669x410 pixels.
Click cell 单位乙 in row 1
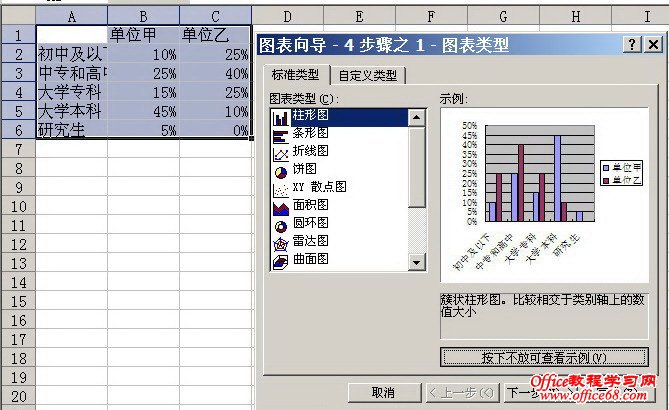click(x=215, y=35)
